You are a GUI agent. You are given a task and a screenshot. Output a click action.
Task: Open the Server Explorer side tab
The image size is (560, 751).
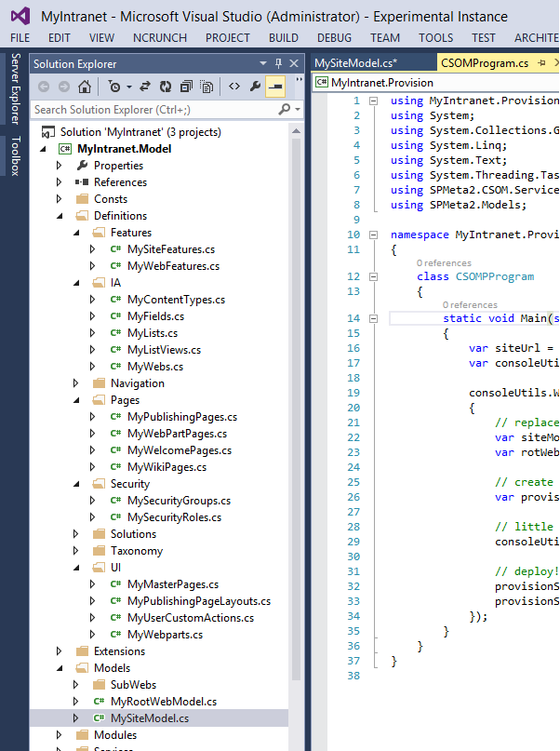15,89
